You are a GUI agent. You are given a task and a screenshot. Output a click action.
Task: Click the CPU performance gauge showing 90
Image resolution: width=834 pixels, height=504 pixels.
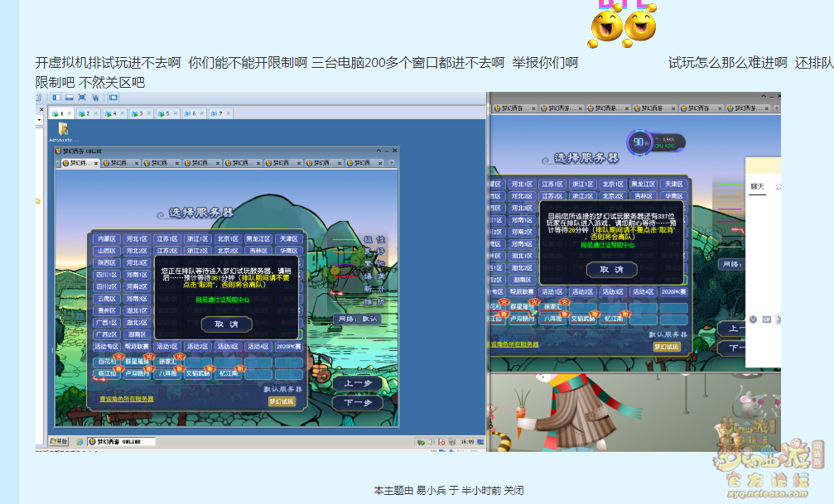pos(639,142)
